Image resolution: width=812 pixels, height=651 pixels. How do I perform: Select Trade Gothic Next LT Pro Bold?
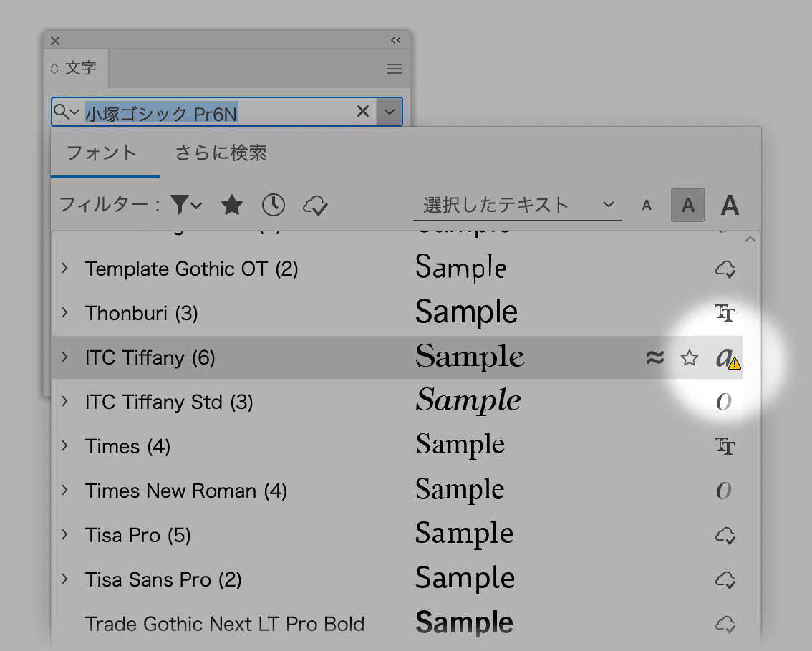pos(225,624)
